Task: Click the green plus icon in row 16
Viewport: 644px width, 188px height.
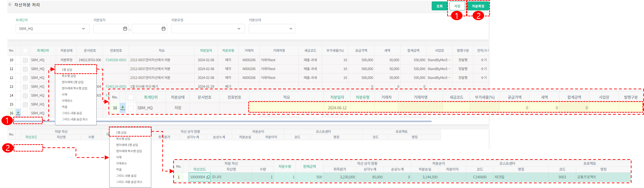Action: tap(18, 113)
